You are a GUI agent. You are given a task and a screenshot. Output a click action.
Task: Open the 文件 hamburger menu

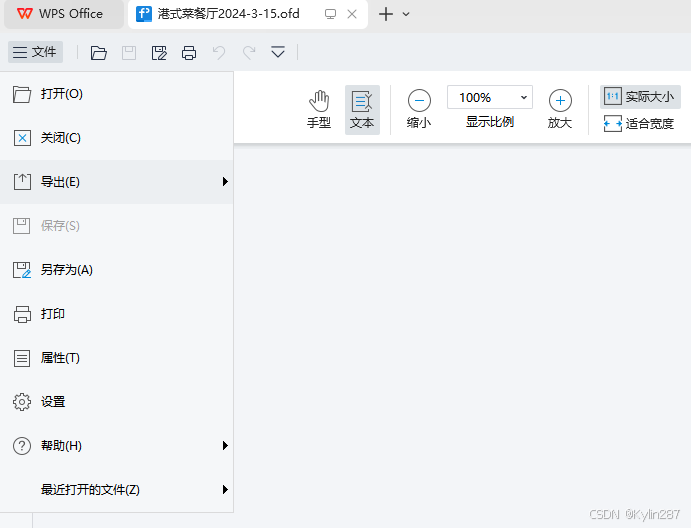(35, 52)
